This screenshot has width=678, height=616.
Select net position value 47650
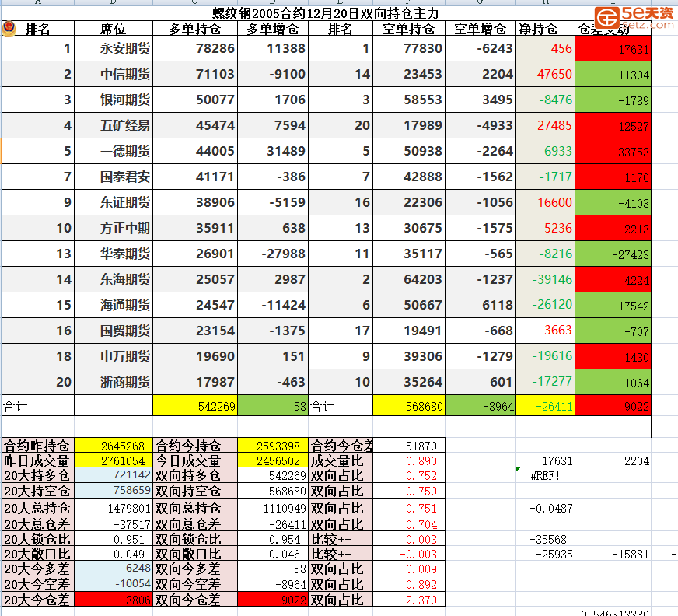point(545,74)
